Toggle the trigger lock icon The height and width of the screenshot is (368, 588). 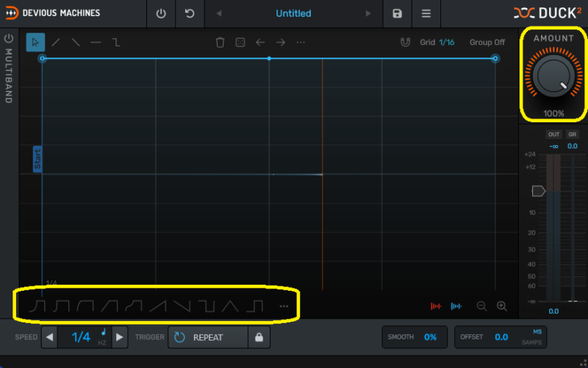coord(258,337)
